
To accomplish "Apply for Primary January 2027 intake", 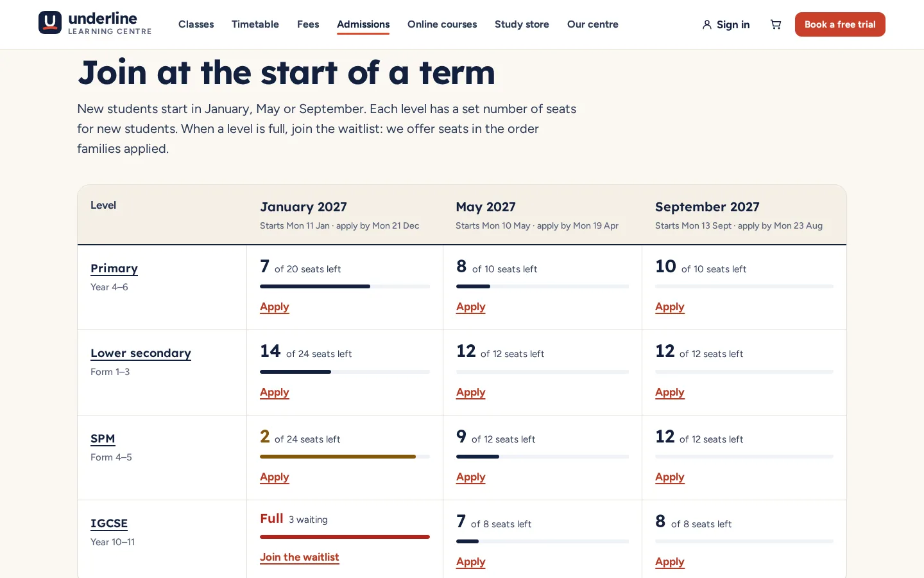I will (x=275, y=307).
